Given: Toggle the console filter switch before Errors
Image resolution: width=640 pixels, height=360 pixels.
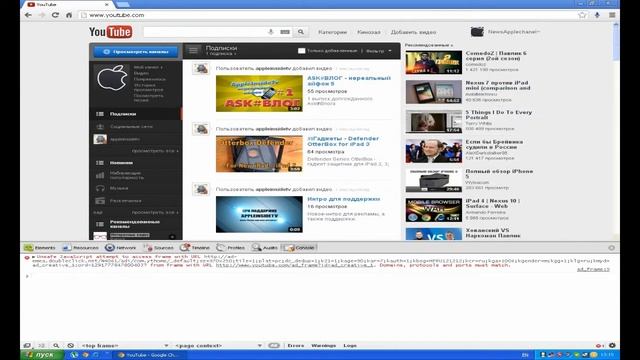Looking at the screenshot, I should tap(274, 345).
